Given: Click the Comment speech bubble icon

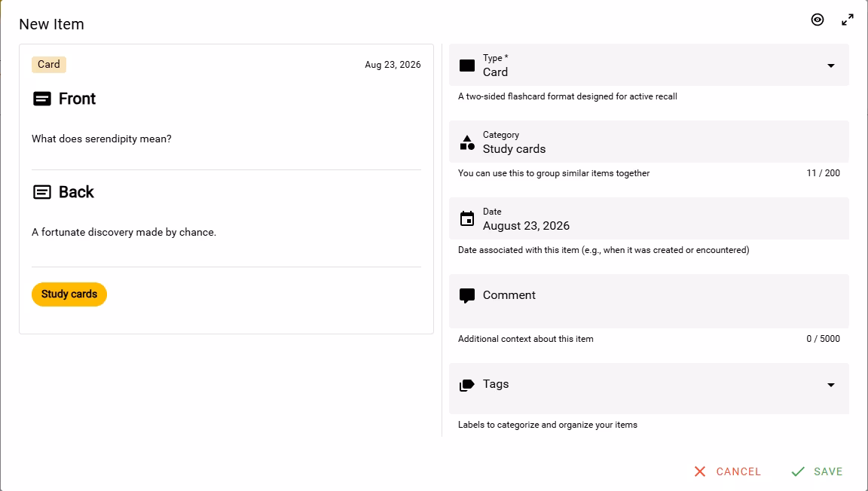Looking at the screenshot, I should (467, 296).
